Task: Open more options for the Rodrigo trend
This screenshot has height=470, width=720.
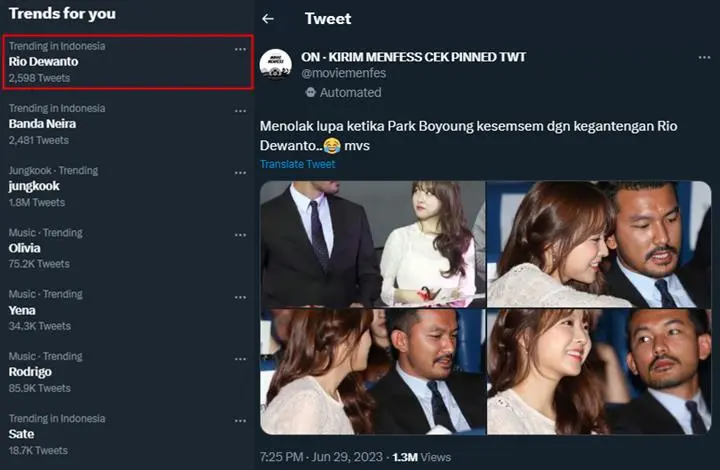Action: click(240, 359)
